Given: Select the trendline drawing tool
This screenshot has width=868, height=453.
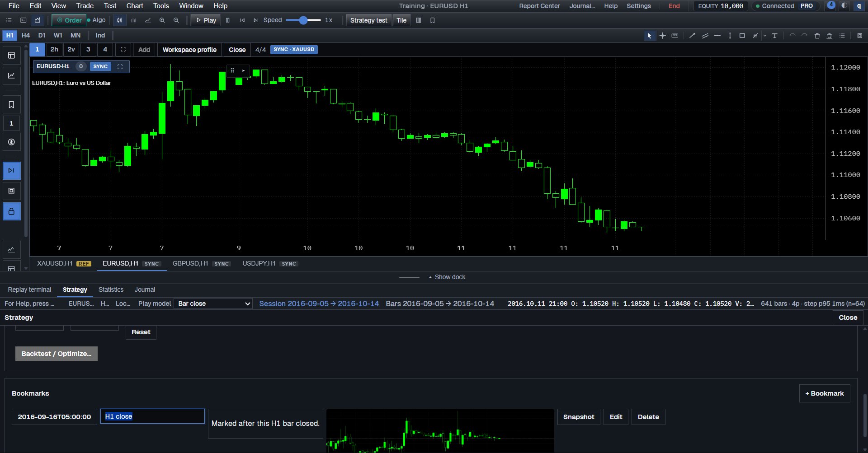Looking at the screenshot, I should click(x=692, y=36).
